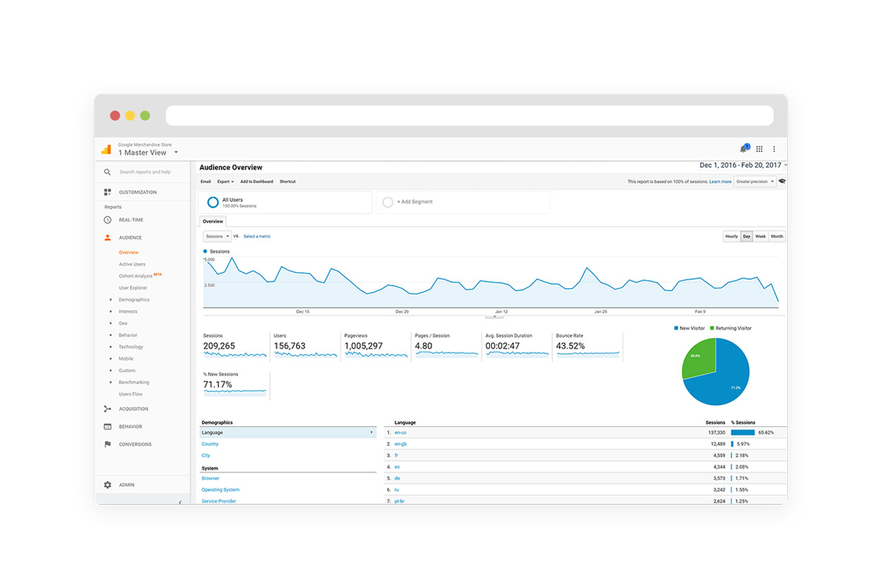Expand the Technology tree item

click(111, 347)
